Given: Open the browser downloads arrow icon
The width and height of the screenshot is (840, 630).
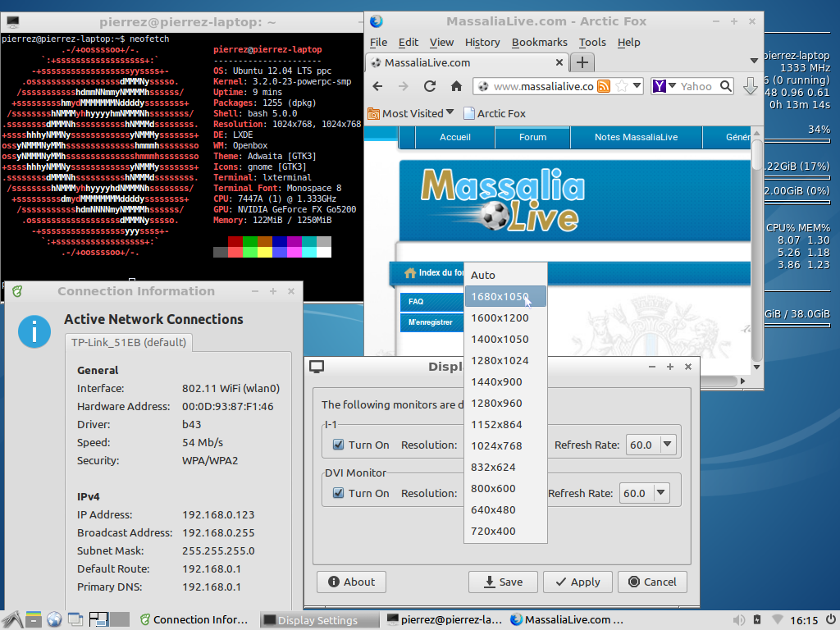Looking at the screenshot, I should 750,86.
